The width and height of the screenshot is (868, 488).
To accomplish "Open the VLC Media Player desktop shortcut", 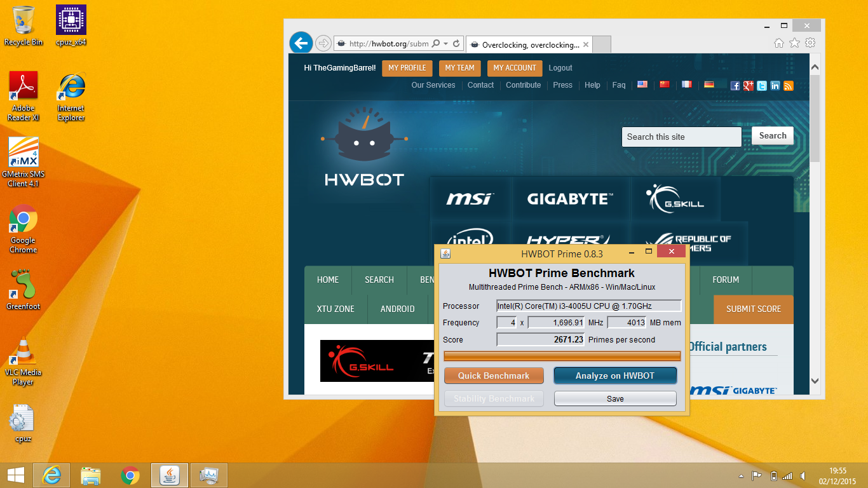I will point(24,360).
